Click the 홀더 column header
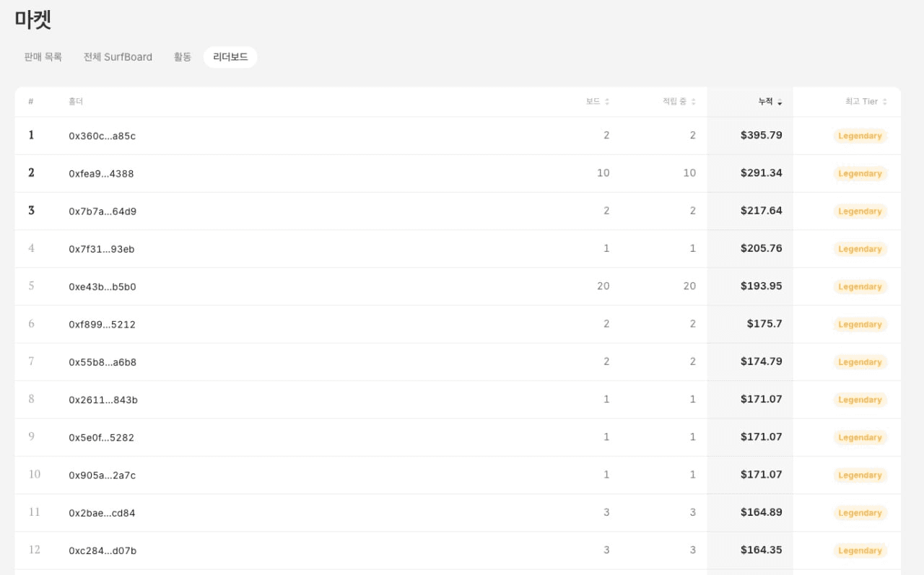 (76, 102)
